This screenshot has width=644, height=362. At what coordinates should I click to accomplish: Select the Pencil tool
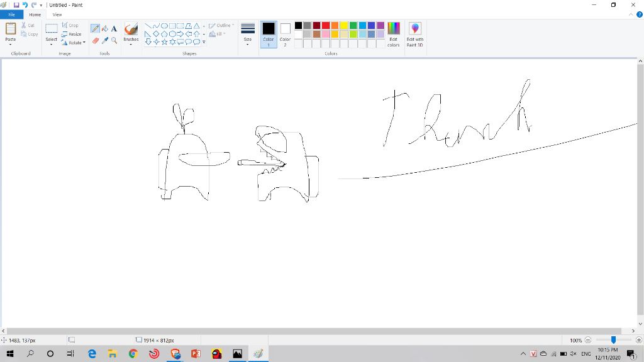[x=96, y=28]
